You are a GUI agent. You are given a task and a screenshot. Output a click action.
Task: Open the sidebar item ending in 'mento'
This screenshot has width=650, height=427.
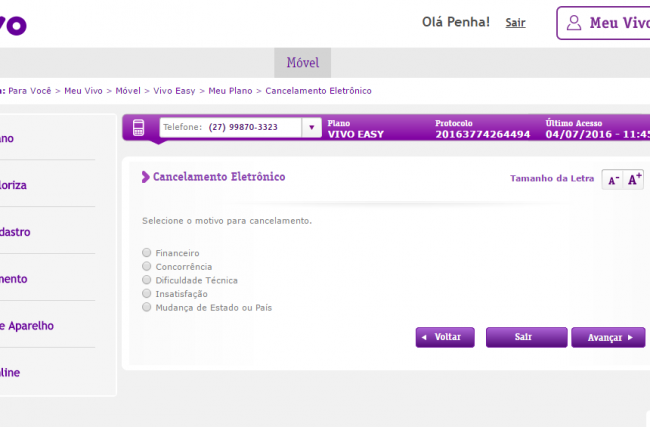tap(14, 279)
